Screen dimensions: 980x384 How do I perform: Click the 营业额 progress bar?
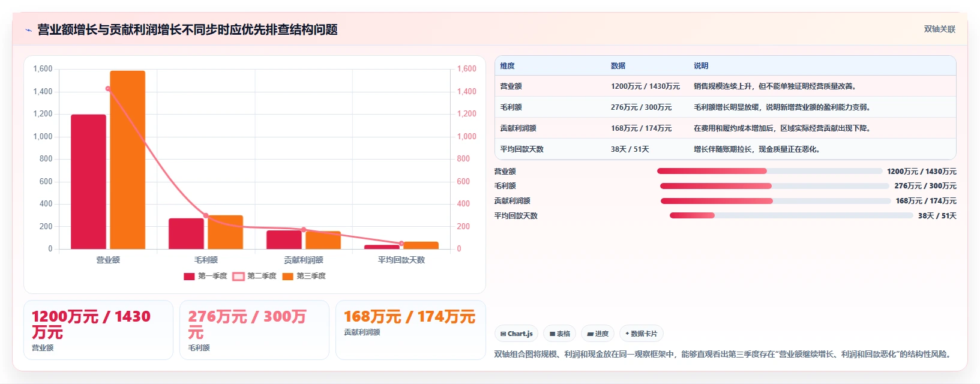(769, 171)
